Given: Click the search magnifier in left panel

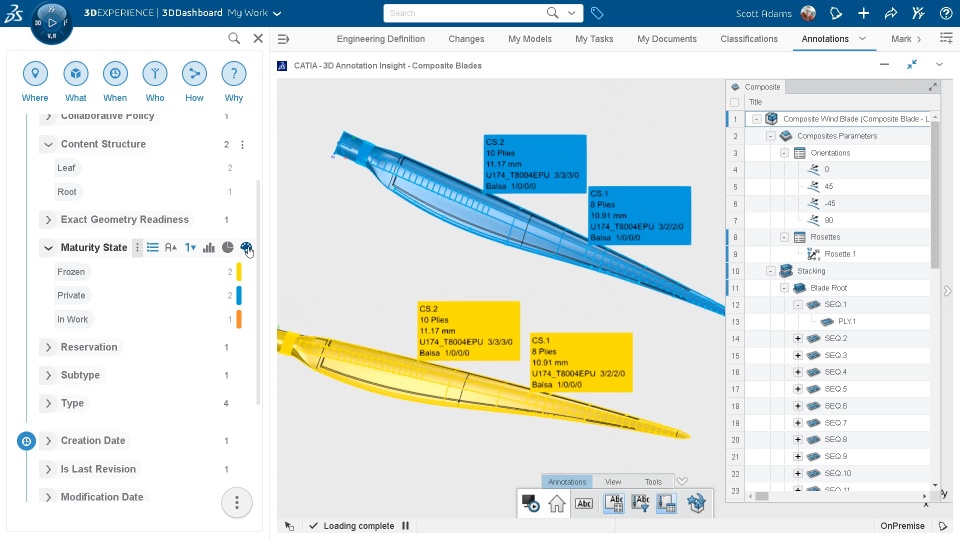Looking at the screenshot, I should pyautogui.click(x=234, y=39).
